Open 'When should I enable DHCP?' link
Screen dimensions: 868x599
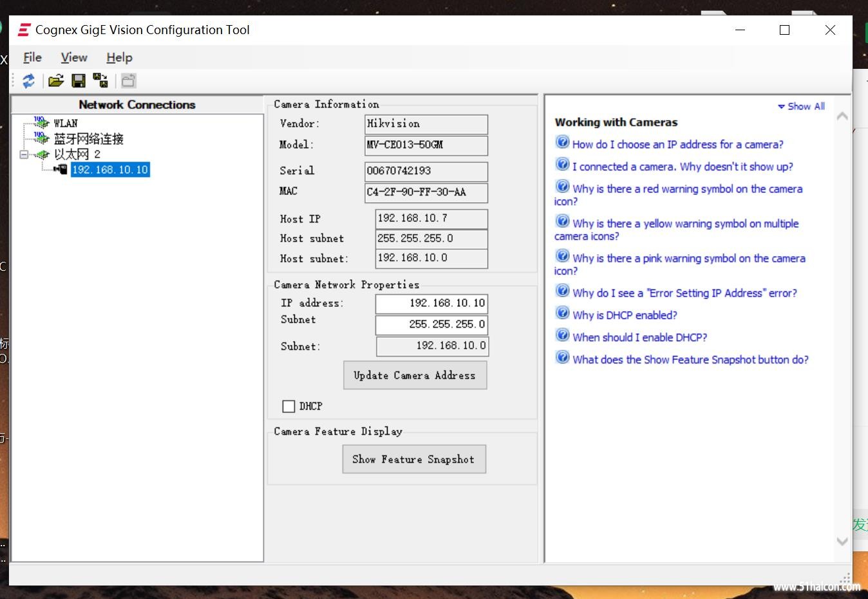coord(639,337)
